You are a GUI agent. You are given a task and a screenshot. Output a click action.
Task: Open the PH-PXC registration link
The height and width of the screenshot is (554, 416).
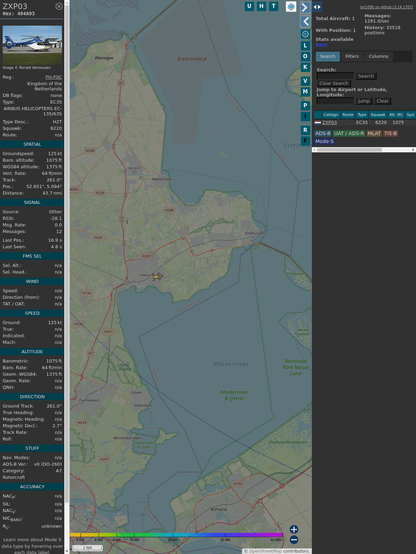[53, 77]
